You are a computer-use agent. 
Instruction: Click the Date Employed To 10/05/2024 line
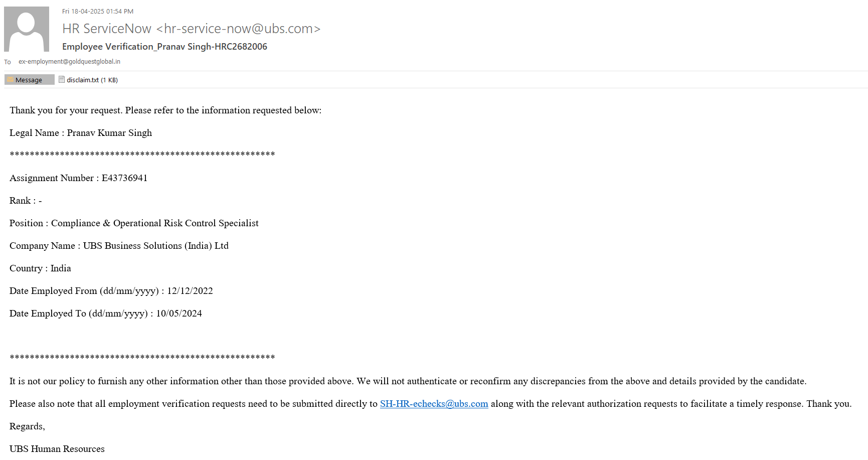(x=105, y=314)
